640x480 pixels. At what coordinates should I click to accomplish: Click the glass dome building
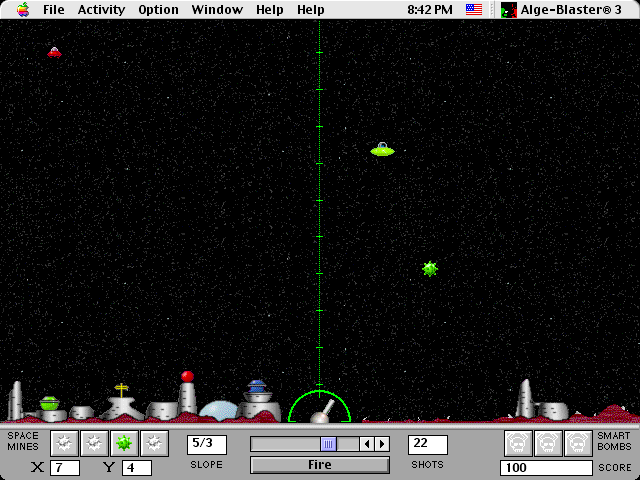click(218, 410)
